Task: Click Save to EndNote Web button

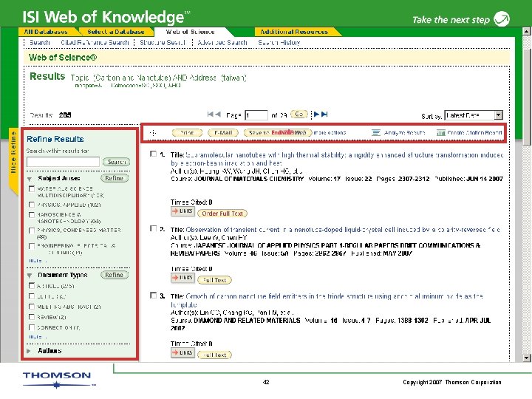Action: (278, 133)
